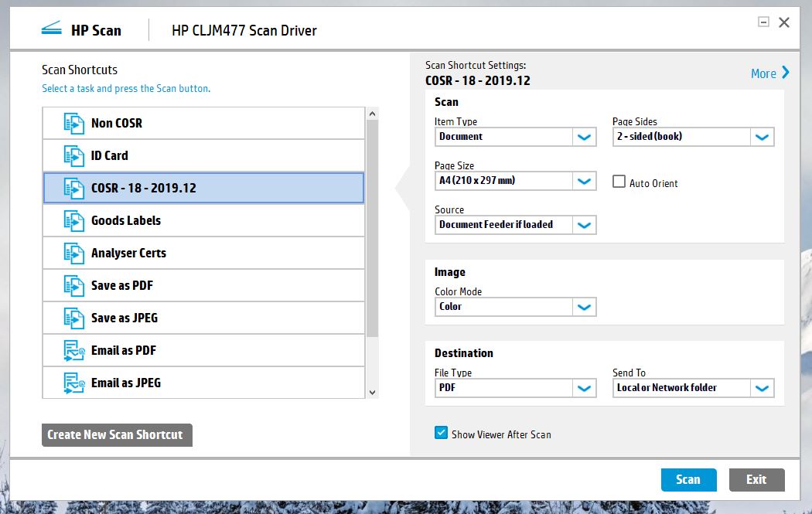Image resolution: width=812 pixels, height=514 pixels.
Task: Select the Non COSR shortcut
Action: click(203, 123)
